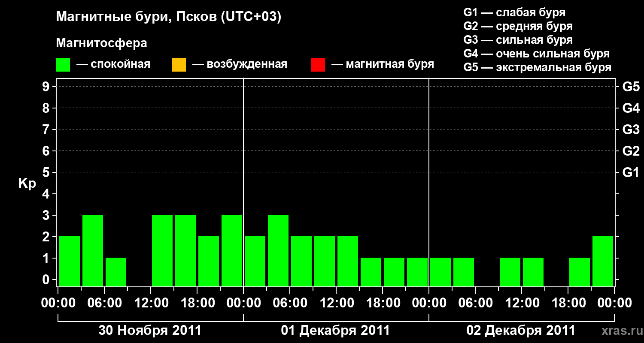The image size is (644, 343).
Task: Click the 01 Декабря 21:00–00:00 bar
Action: pos(417,272)
